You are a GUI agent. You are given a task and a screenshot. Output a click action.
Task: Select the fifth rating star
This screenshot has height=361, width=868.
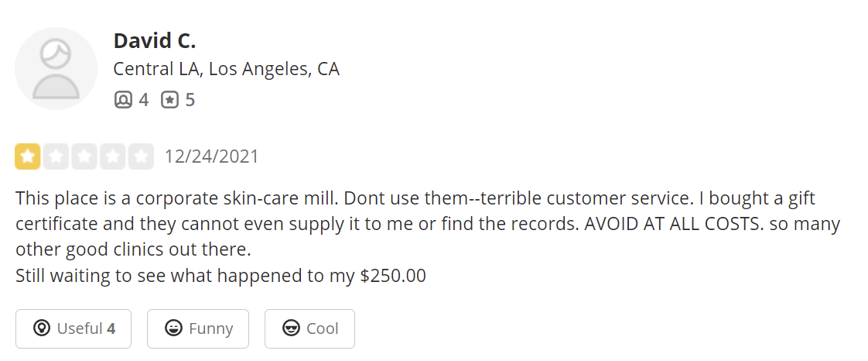click(140, 157)
